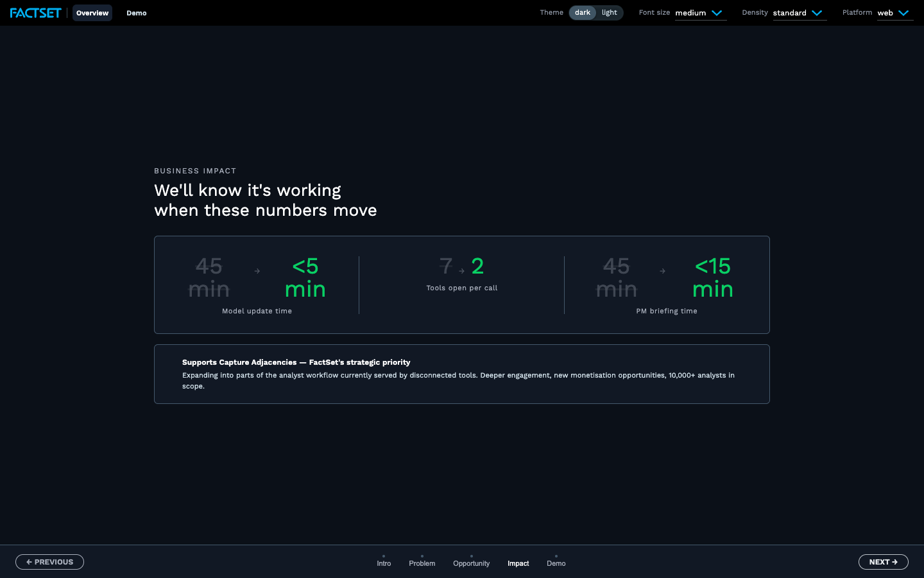Jump to the Demo section in bottom nav
The height and width of the screenshot is (578, 924).
(x=556, y=561)
